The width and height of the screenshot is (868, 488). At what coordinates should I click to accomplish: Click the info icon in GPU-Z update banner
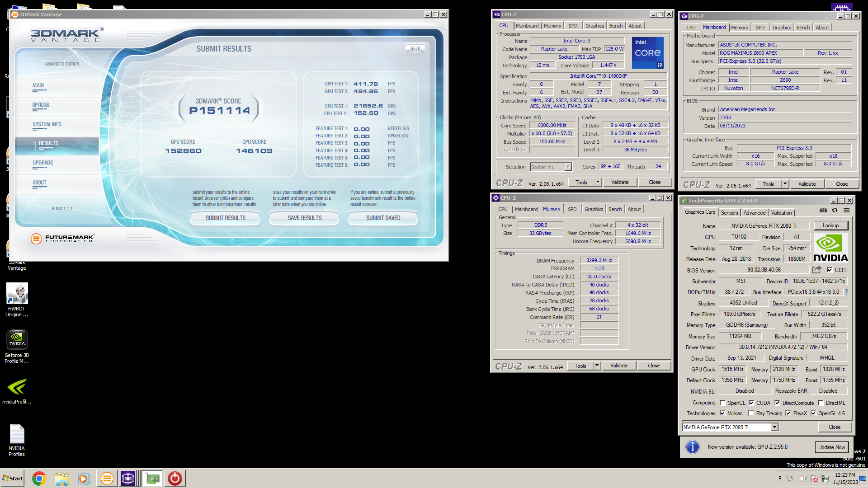coord(692,447)
